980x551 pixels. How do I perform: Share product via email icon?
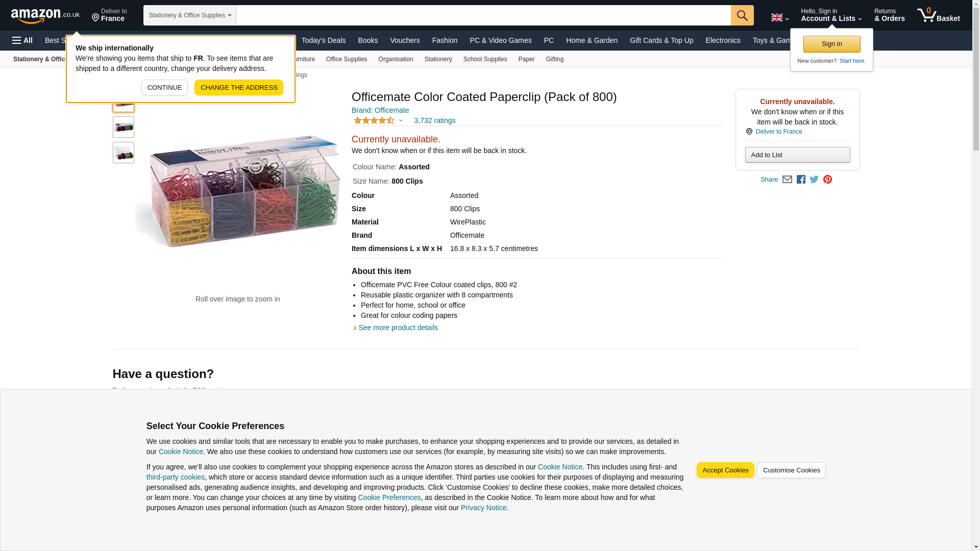787,180
